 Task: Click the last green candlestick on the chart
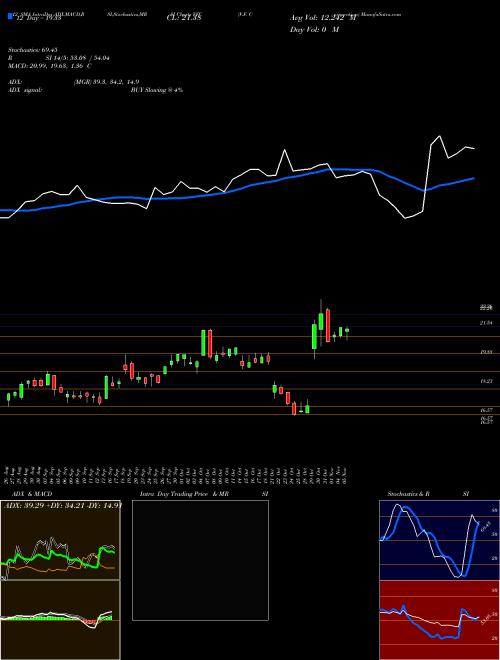tap(347, 330)
